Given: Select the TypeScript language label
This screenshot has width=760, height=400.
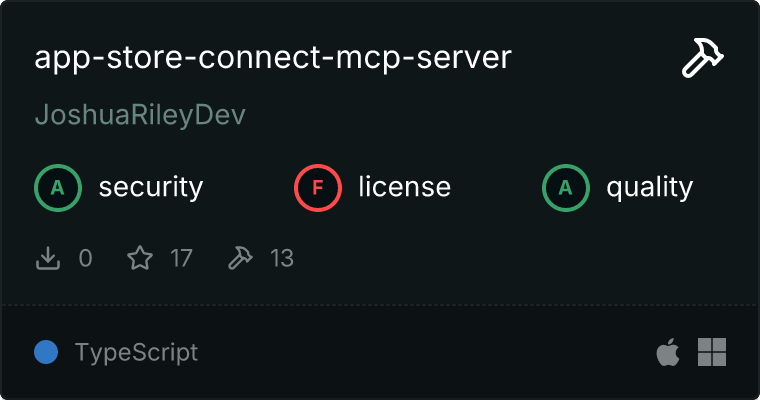Looking at the screenshot, I should (136, 352).
